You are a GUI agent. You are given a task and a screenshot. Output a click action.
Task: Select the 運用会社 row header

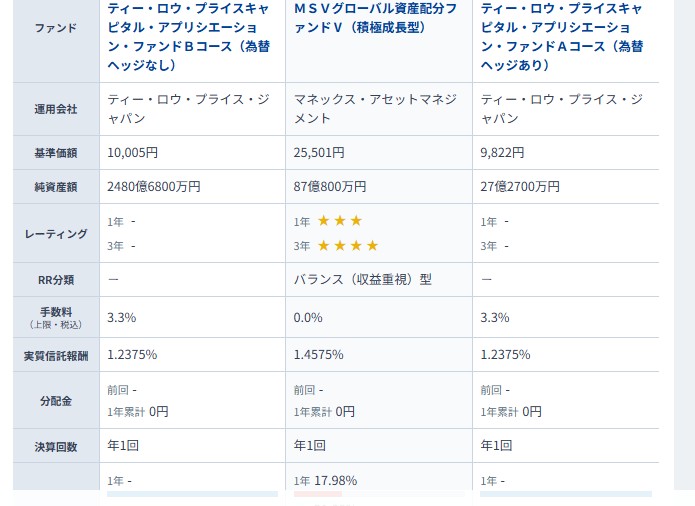[x=55, y=109]
